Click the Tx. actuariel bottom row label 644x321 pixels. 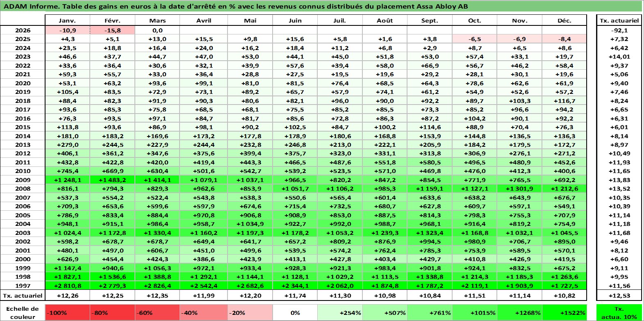[x=23, y=296]
